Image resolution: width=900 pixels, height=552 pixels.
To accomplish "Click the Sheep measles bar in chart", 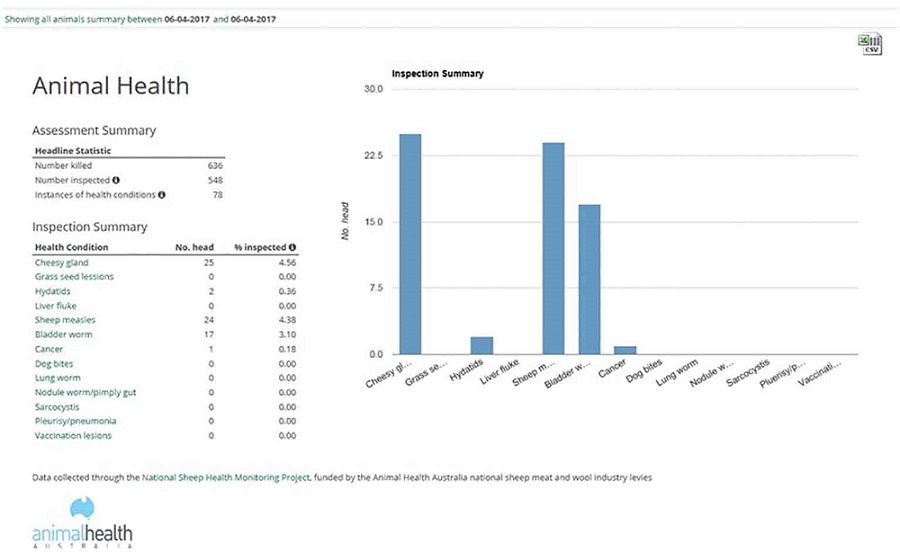I will pyautogui.click(x=553, y=248).
